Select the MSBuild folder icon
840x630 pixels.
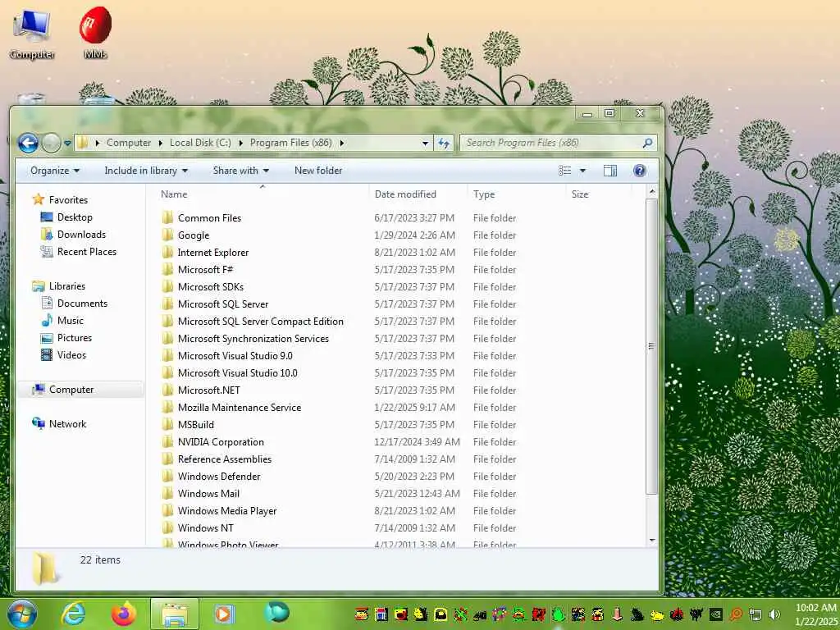coord(167,424)
